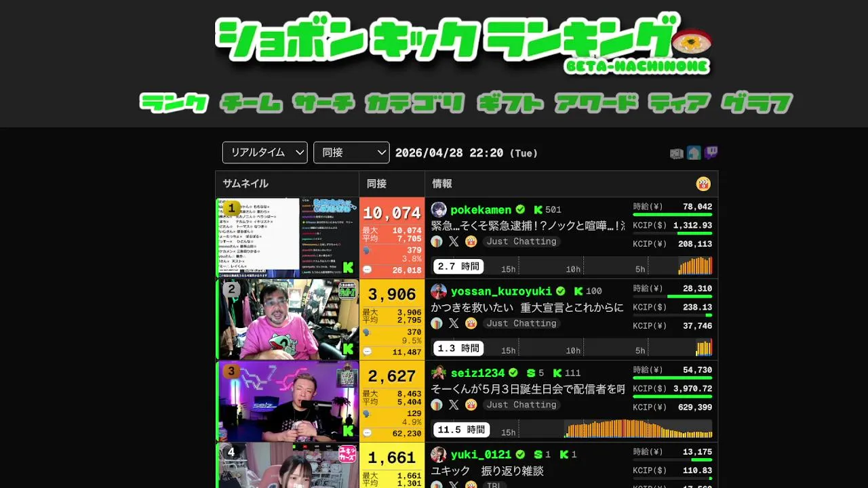This screenshot has height=488, width=868.
Task: Click the date text 2026/04/28 22:20
Action: point(450,153)
